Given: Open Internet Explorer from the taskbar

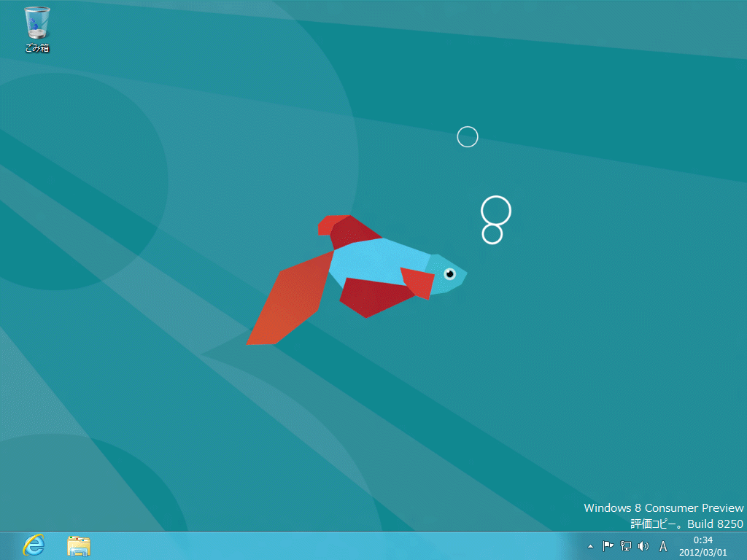Looking at the screenshot, I should [x=34, y=545].
